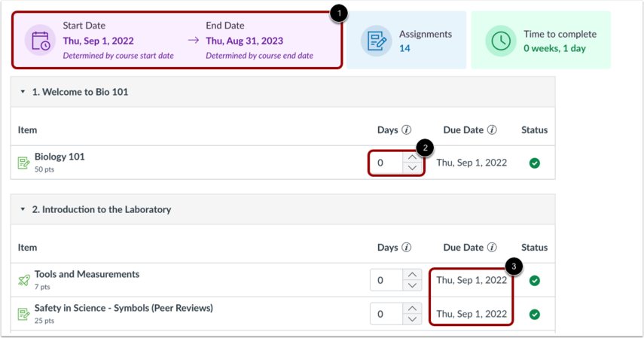Open the Tools and Measurements link
644x338 pixels.
(87, 274)
